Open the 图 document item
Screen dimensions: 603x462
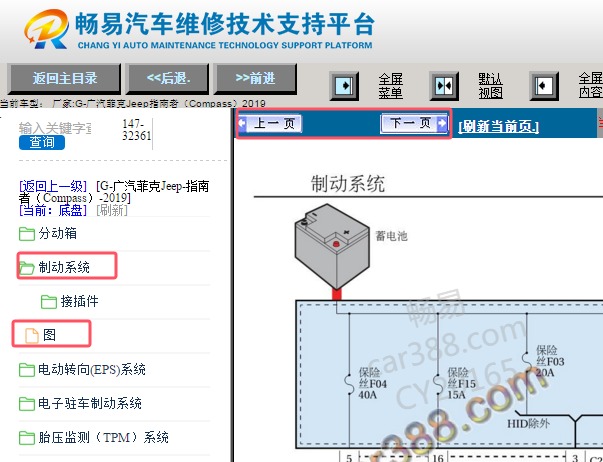tap(49, 335)
